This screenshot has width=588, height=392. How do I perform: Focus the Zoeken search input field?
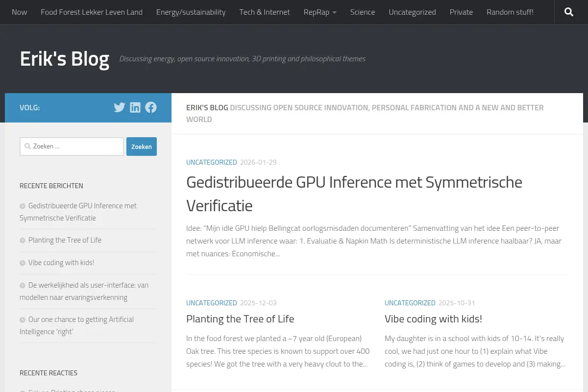(72, 147)
